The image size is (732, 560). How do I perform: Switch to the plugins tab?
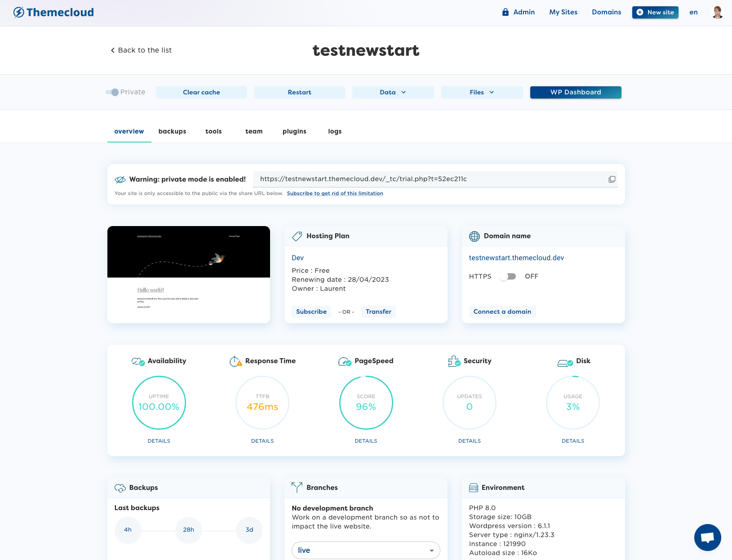[x=294, y=131]
